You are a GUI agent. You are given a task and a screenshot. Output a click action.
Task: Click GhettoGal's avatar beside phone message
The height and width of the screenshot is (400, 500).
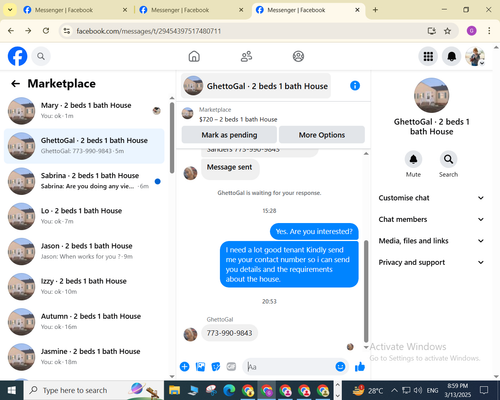pyautogui.click(x=190, y=334)
